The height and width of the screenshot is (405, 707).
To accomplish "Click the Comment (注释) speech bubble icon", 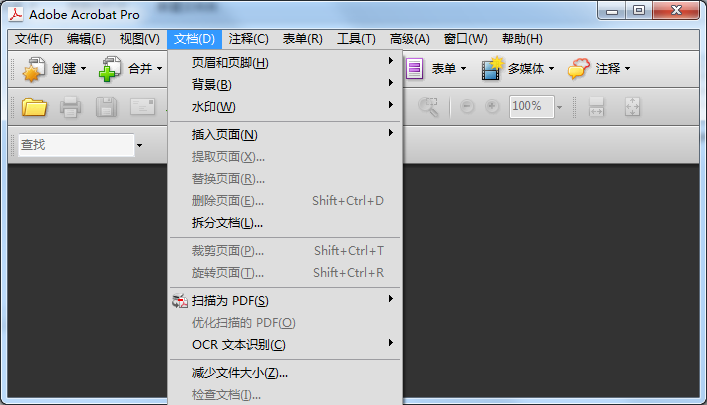I will click(579, 69).
